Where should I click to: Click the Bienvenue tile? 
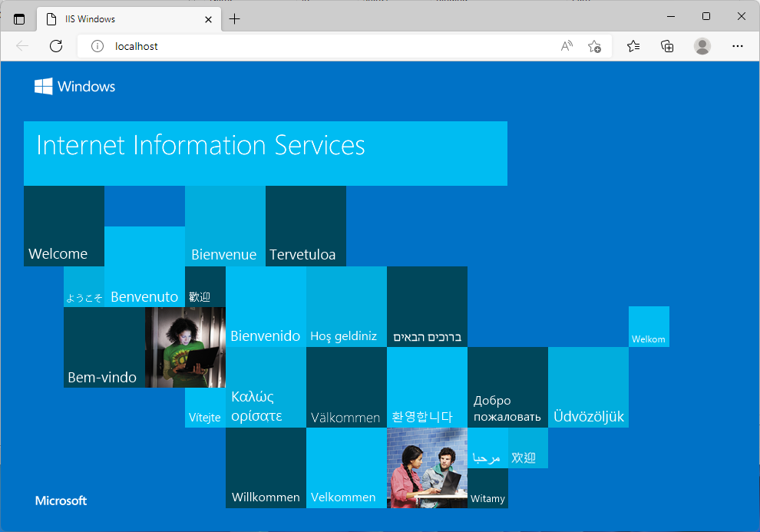pyautogui.click(x=225, y=226)
